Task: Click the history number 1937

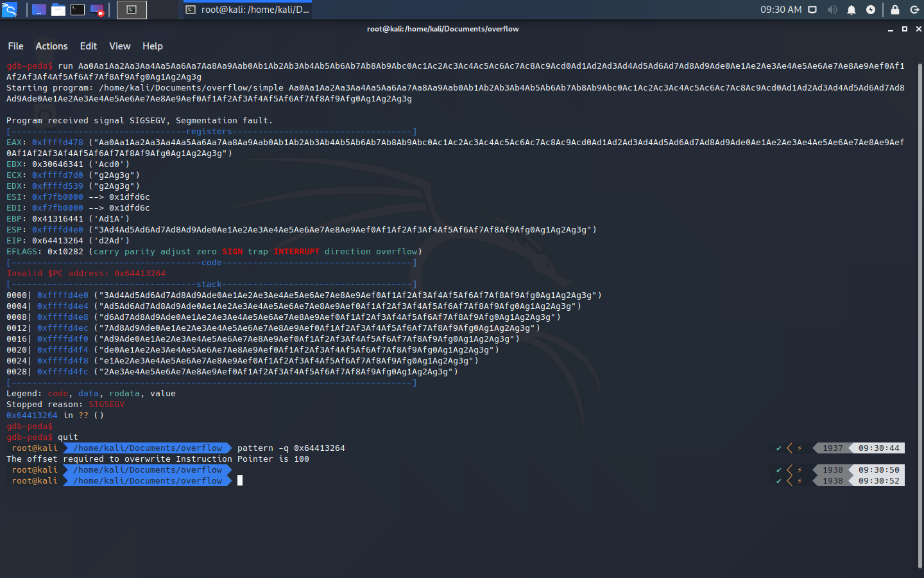Action: [x=833, y=448]
